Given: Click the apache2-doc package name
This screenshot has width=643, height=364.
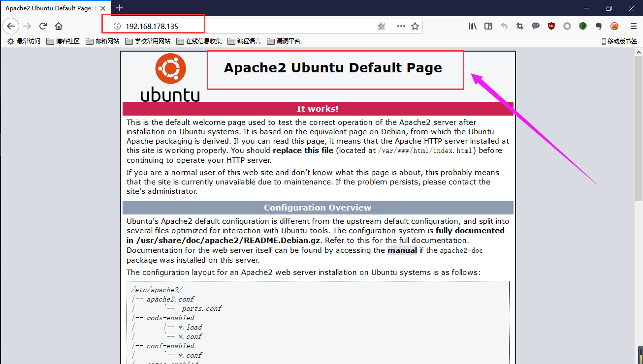Looking at the screenshot, I should pos(461,250).
